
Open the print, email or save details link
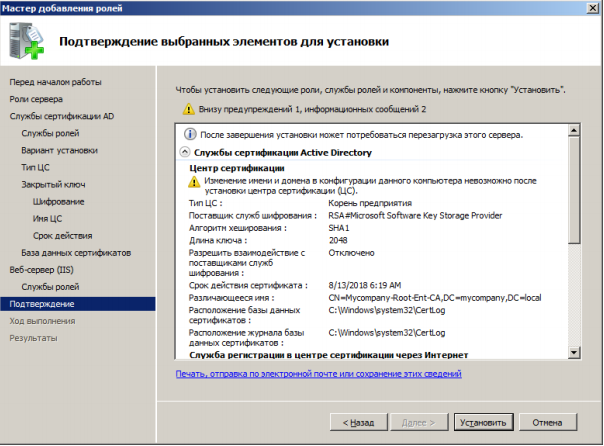click(x=318, y=373)
